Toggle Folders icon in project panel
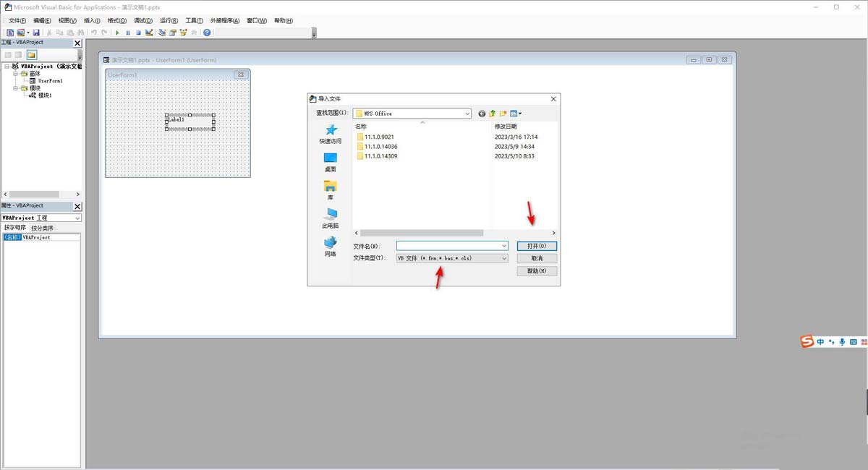 [x=32, y=55]
